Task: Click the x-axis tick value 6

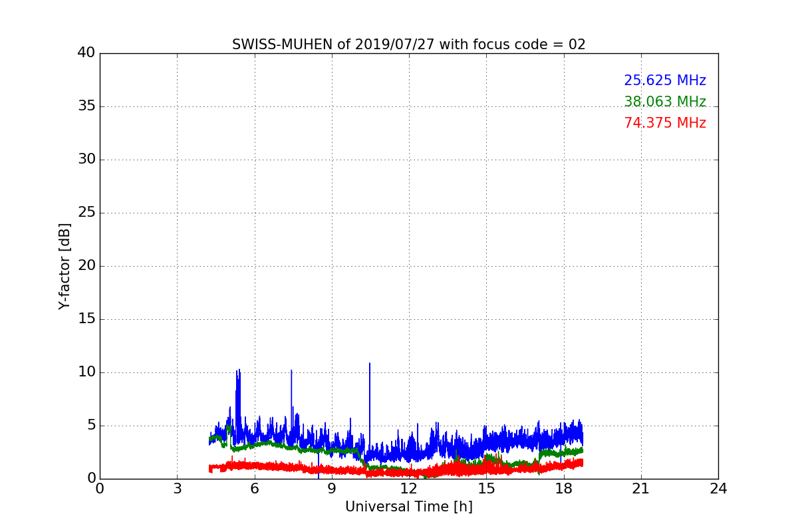Action: point(254,489)
